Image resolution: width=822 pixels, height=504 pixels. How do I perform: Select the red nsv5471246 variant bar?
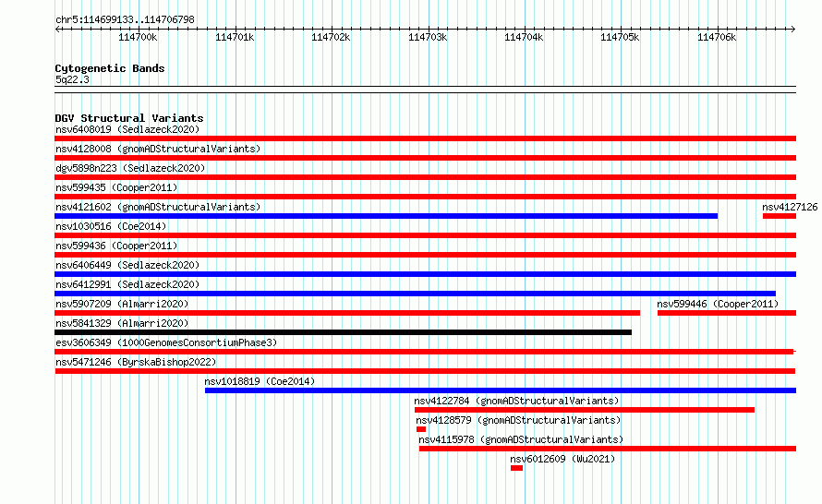[x=425, y=371]
